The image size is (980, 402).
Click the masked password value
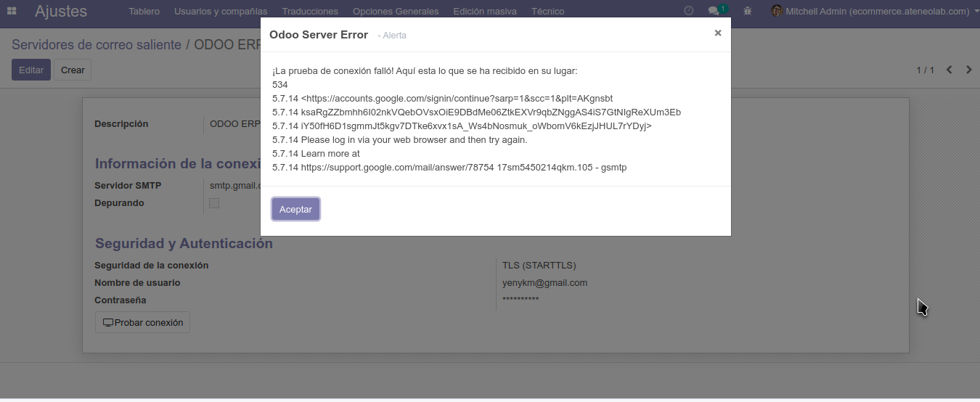(520, 300)
